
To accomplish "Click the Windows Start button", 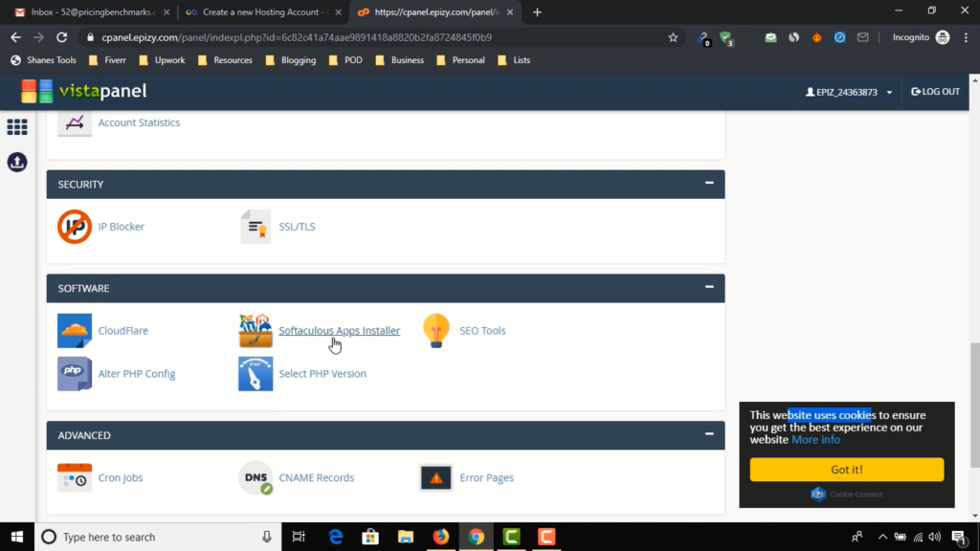I will (x=17, y=537).
